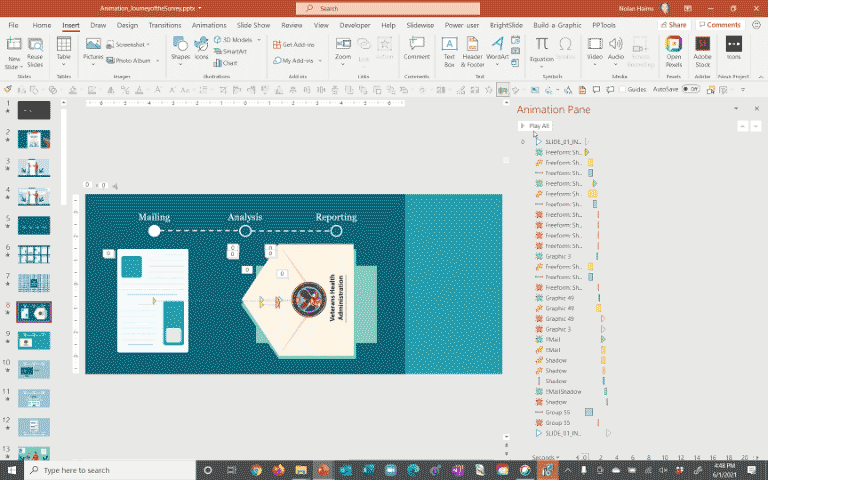Toggle the Guides checkbox
Viewport: 853px width, 480px height.
pyautogui.click(x=622, y=89)
